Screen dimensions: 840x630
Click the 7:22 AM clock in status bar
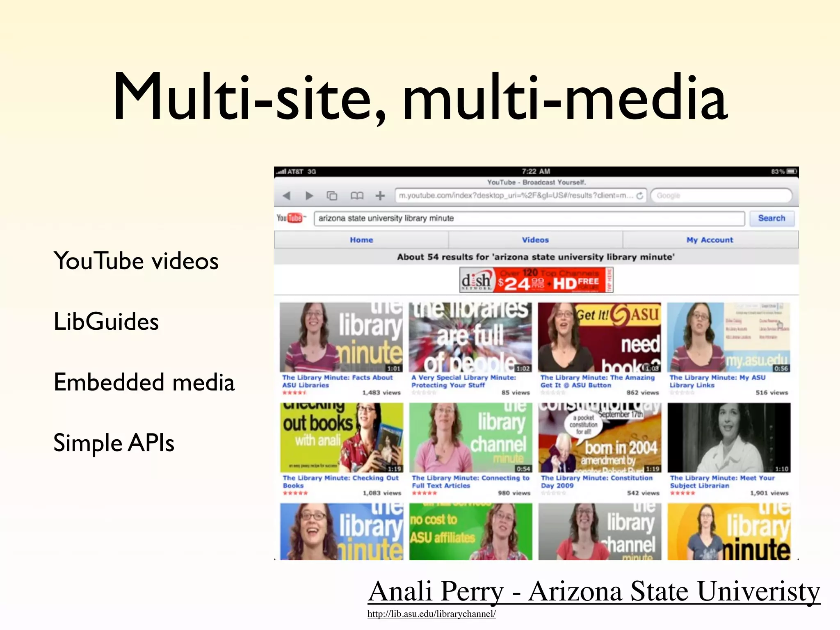[x=536, y=171]
